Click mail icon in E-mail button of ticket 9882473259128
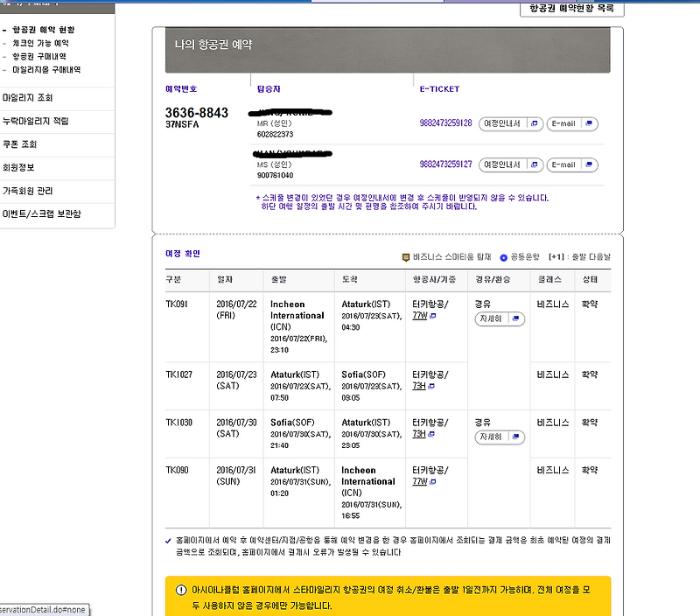The image size is (700, 616). (589, 123)
